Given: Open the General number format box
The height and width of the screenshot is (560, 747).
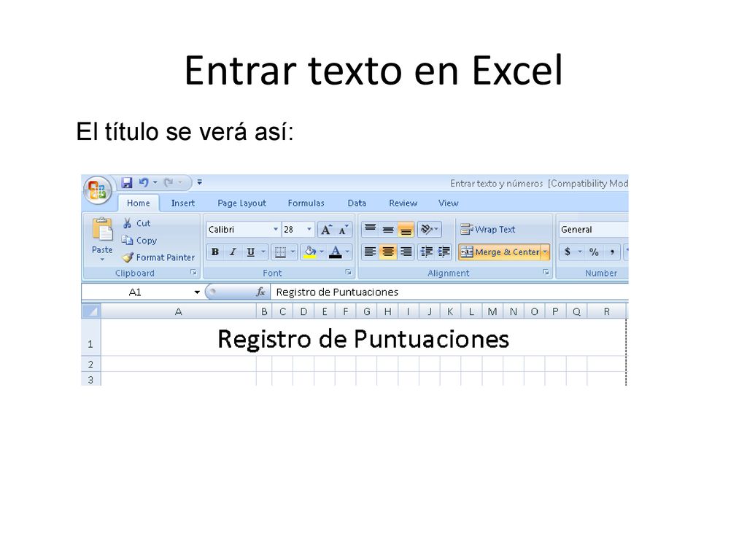Looking at the screenshot, I should point(594,230).
